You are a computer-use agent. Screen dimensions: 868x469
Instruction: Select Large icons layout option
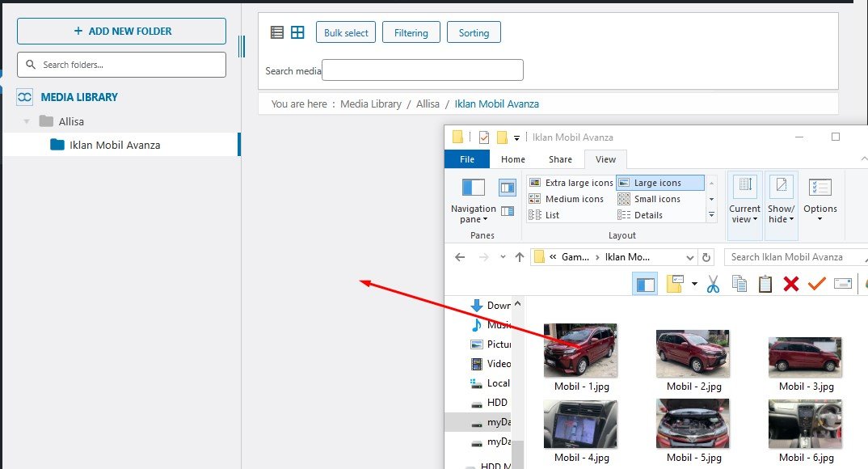(659, 183)
